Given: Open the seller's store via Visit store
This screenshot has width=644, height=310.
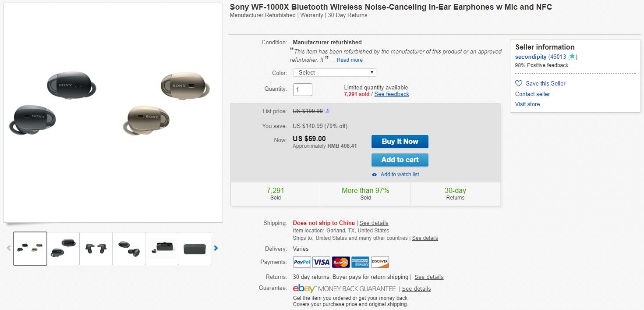Looking at the screenshot, I should (527, 104).
